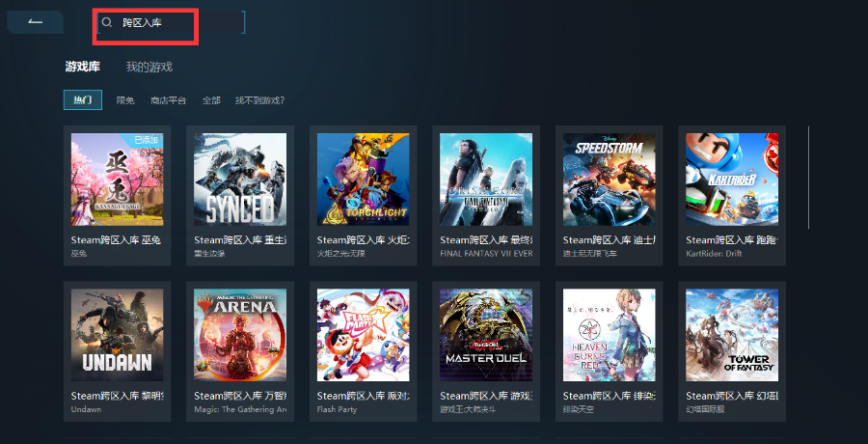This screenshot has height=444, width=868.
Task: Click the subtitle text Flash Party
Action: coord(338,409)
